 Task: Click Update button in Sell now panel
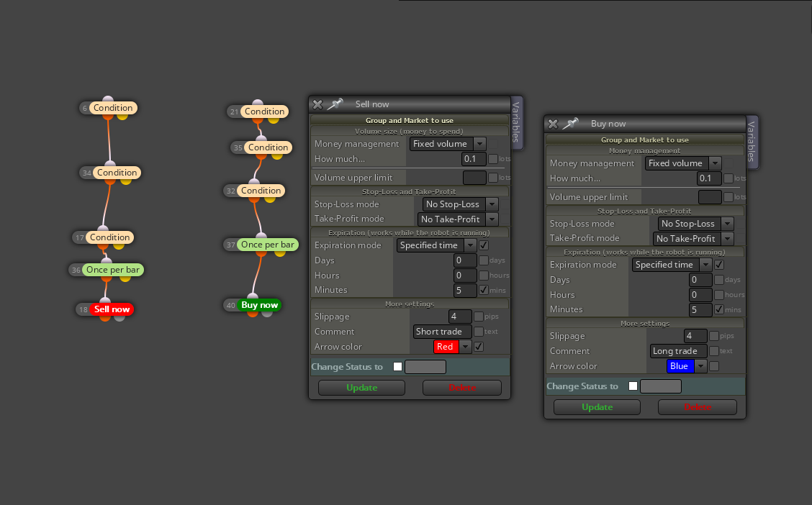point(361,388)
